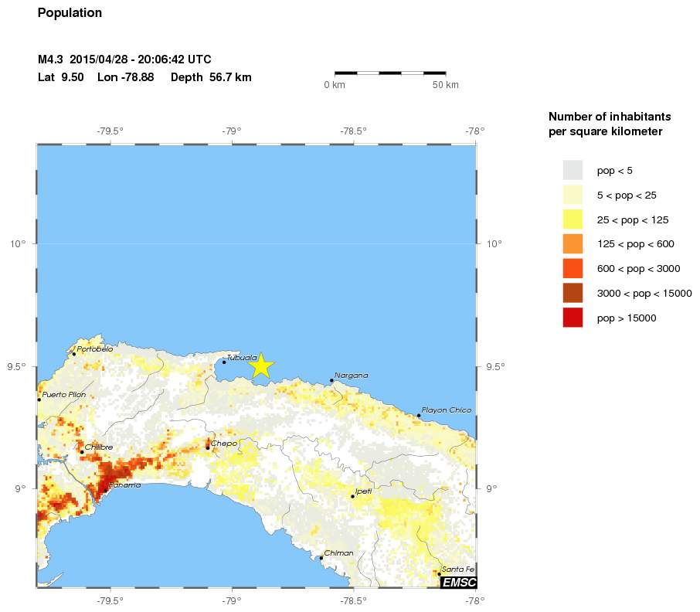Select the Ipeti city marker dot
Viewport: 700px width, 612px height.
pyautogui.click(x=352, y=496)
